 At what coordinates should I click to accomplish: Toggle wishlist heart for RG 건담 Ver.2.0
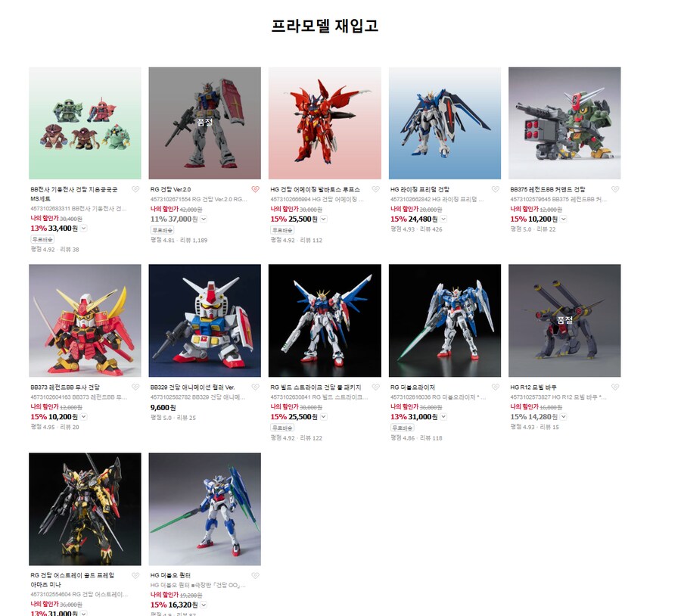[256, 189]
